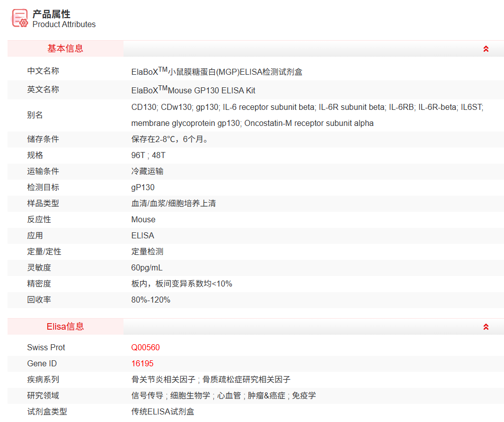Screen dimensions: 504x422
Task: Click the gear symbol on the Product Attributes icon
Action: point(24,23)
